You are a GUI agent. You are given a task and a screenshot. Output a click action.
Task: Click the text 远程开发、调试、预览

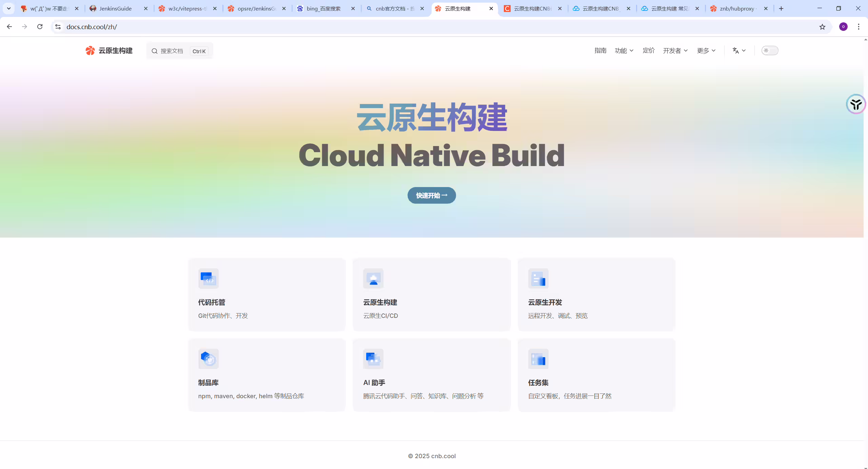coord(558,316)
